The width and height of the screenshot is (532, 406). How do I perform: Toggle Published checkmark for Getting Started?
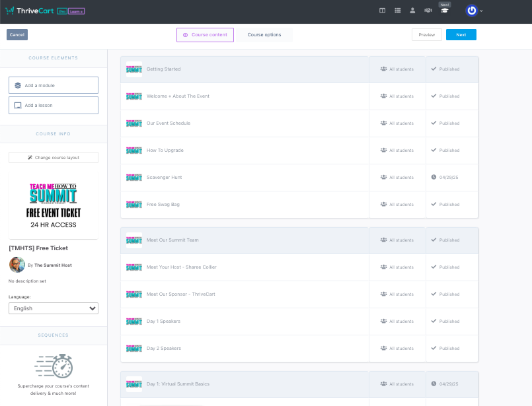pos(434,69)
